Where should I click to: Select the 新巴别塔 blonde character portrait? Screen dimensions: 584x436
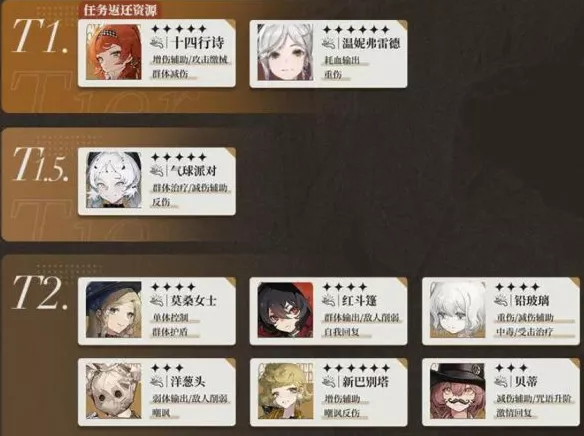tap(285, 391)
